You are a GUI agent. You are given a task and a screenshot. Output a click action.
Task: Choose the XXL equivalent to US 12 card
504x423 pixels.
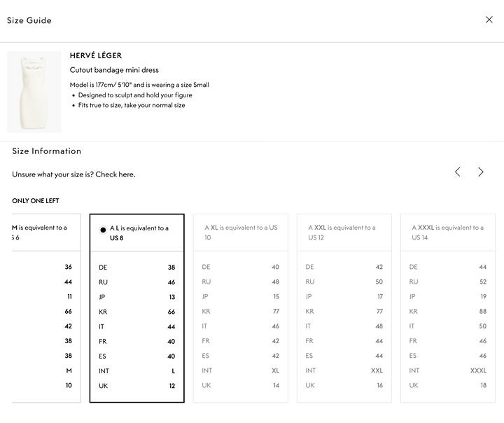pos(344,308)
